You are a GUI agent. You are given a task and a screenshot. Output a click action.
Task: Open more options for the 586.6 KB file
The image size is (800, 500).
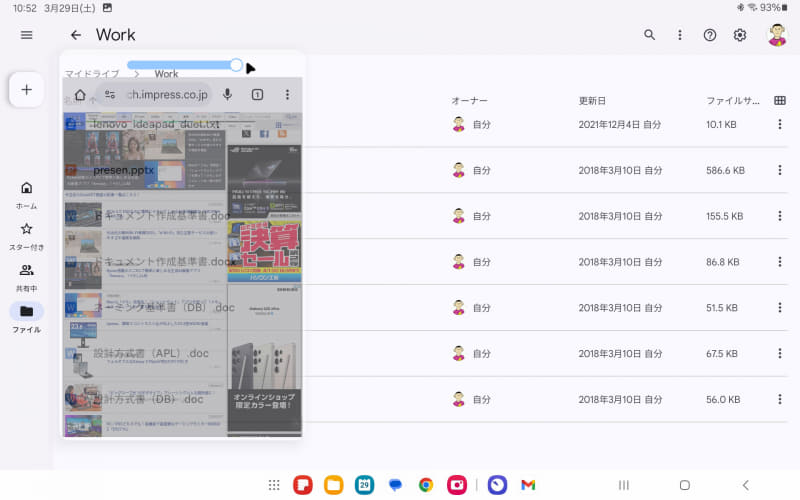click(780, 170)
